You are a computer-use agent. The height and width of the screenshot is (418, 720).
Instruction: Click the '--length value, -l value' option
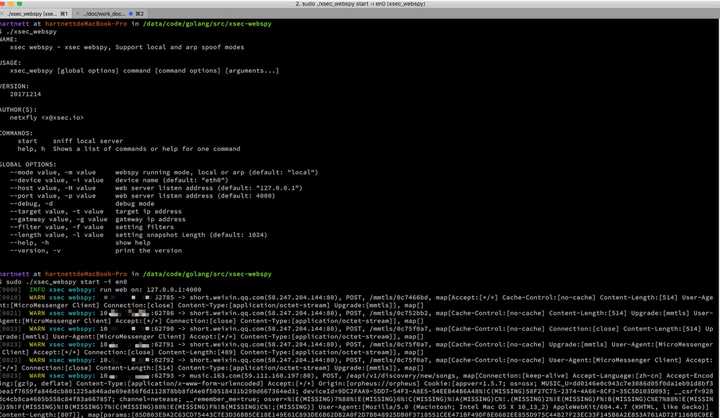[56, 235]
